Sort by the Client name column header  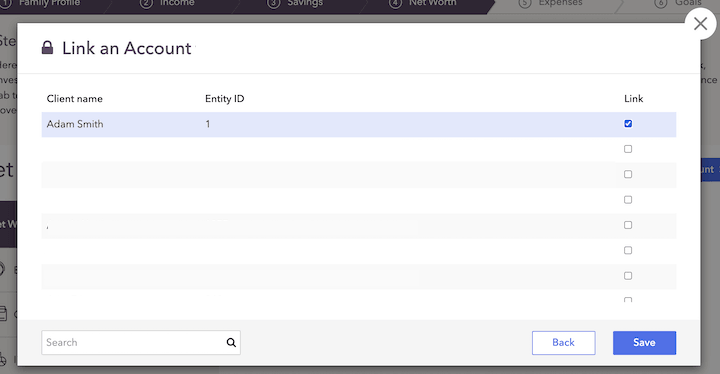point(74,99)
